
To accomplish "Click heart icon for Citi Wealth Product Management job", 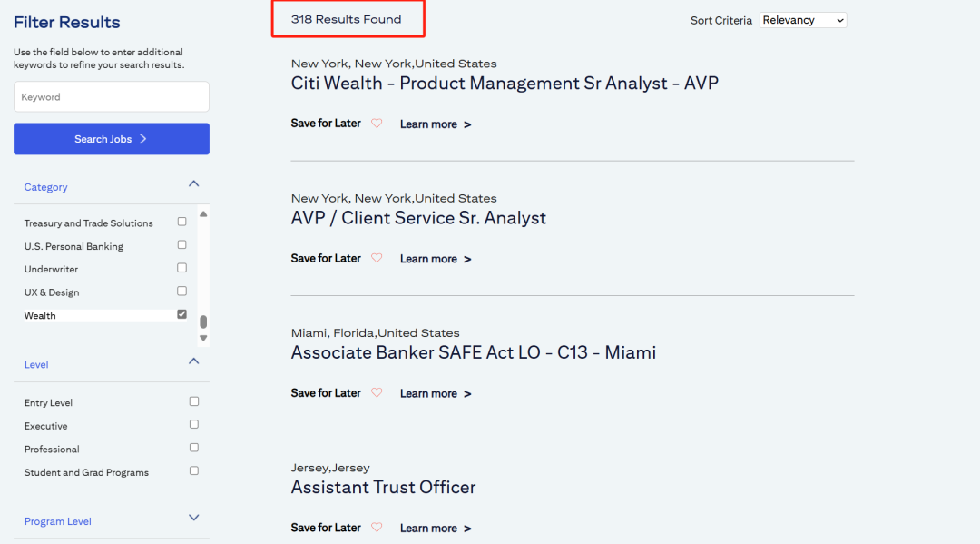I will [x=377, y=124].
